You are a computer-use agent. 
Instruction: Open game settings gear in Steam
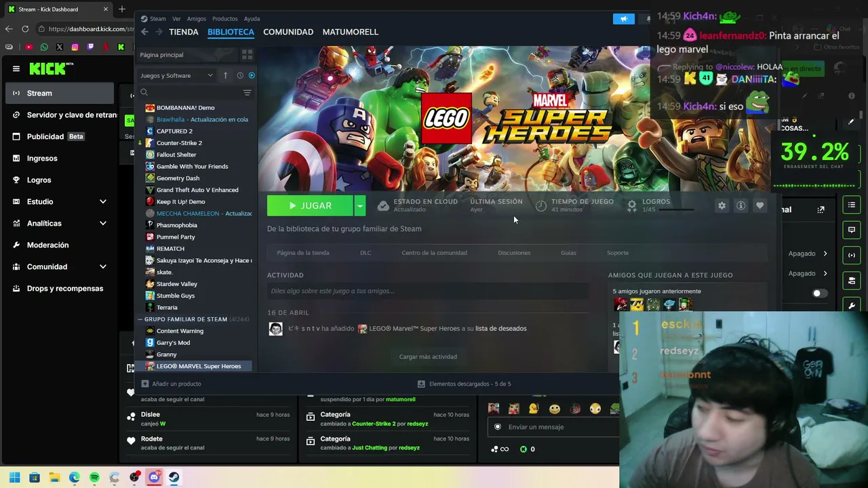pyautogui.click(x=722, y=205)
